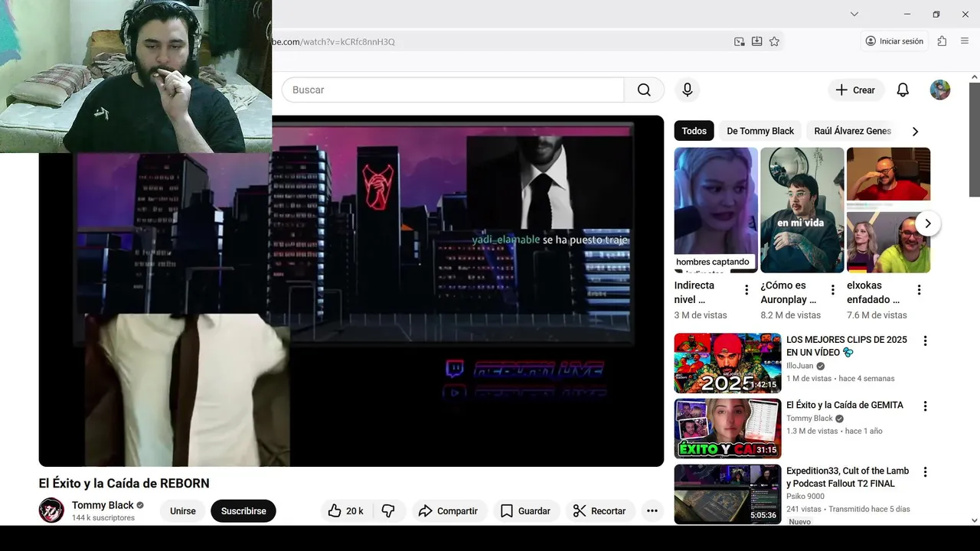Click the Tommy Black name on the GEMITA video
980x551 pixels.
[x=809, y=419]
